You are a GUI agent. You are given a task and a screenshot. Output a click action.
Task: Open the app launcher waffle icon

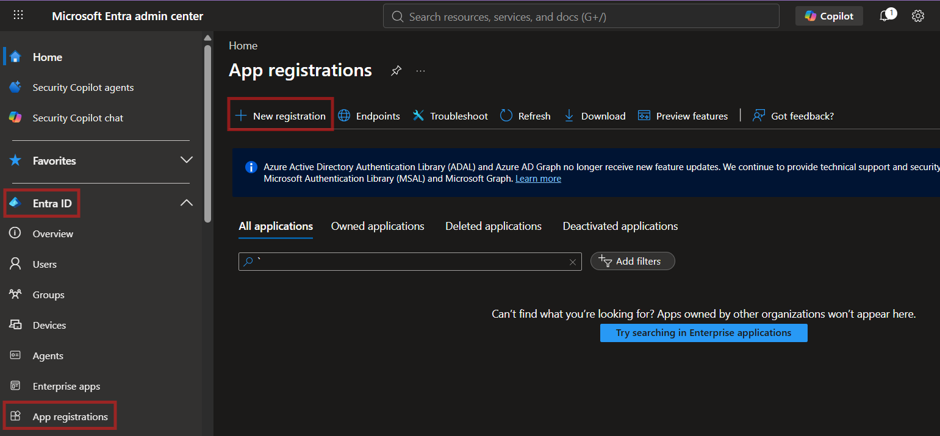pyautogui.click(x=18, y=16)
